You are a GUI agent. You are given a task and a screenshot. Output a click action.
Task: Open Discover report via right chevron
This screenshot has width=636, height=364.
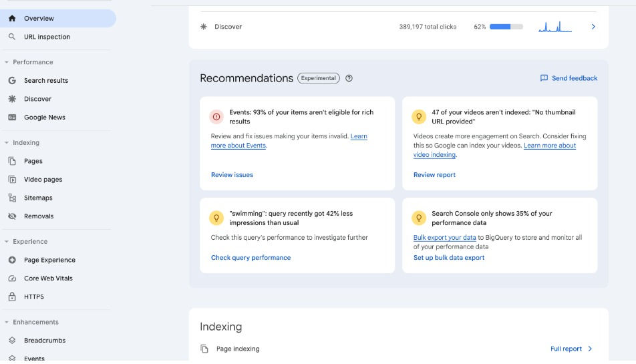coord(593,27)
